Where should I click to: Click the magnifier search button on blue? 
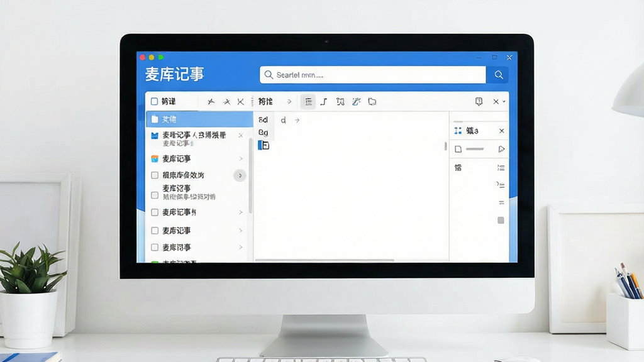499,75
